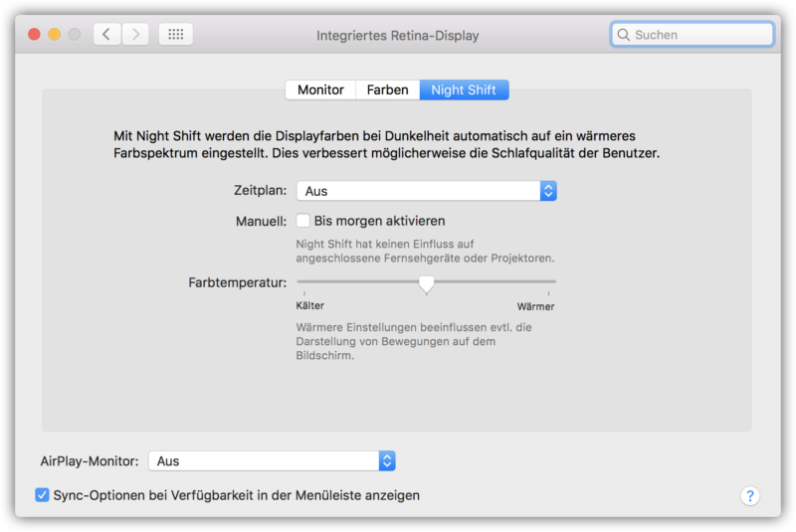Enable Bis morgen aktivieren checkbox
This screenshot has height=532, width=796.
coord(303,221)
